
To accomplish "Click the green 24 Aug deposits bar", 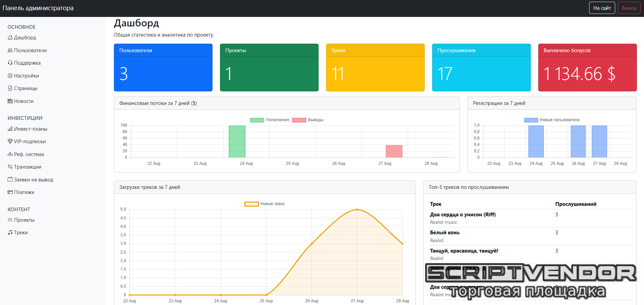I will tap(237, 141).
